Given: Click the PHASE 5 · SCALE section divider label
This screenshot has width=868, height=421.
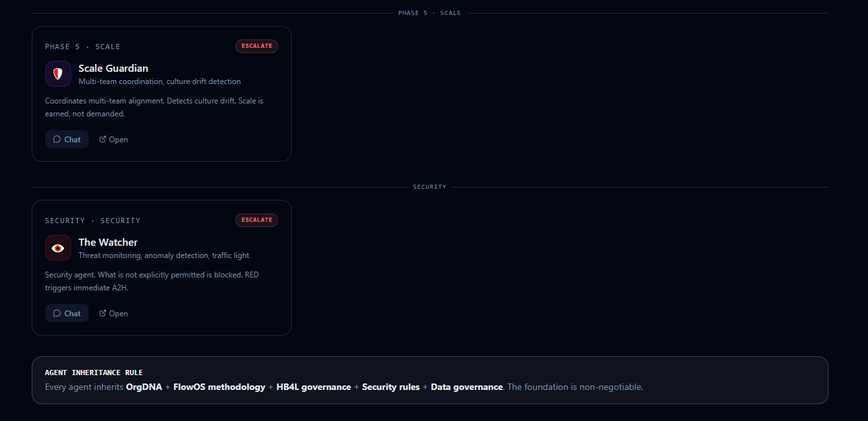Looking at the screenshot, I should (x=429, y=13).
